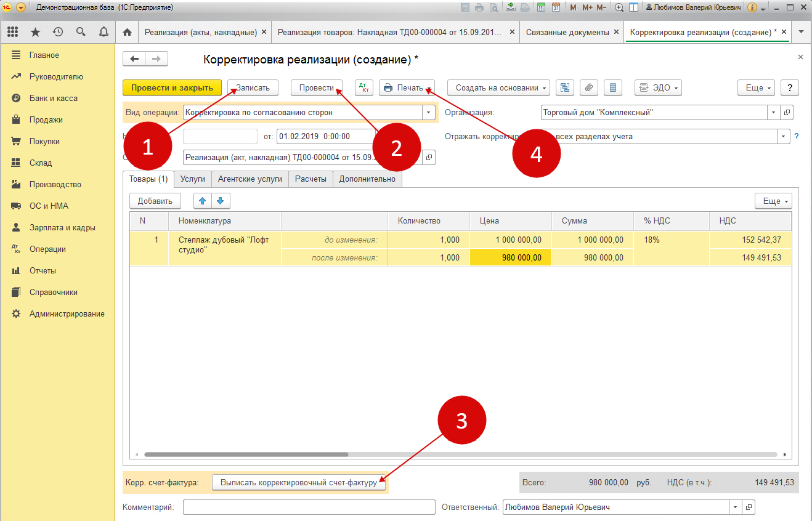Click the M+ memory add button
This screenshot has height=521, width=812.
pyautogui.click(x=587, y=7)
